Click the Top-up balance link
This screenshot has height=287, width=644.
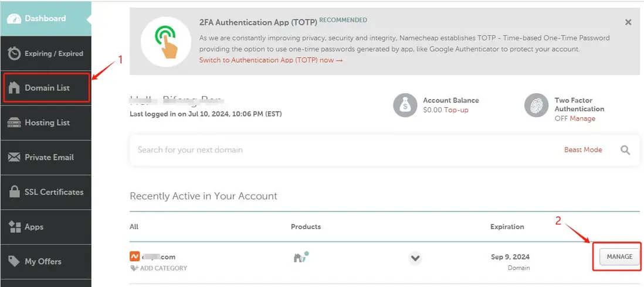point(456,110)
